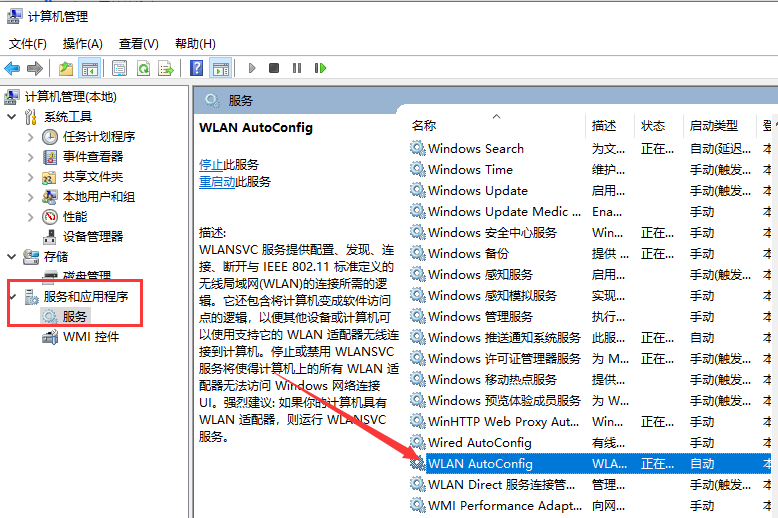Screen dimensions: 778x518
Task: Select 设备管理器 in the tree
Action: [92, 237]
